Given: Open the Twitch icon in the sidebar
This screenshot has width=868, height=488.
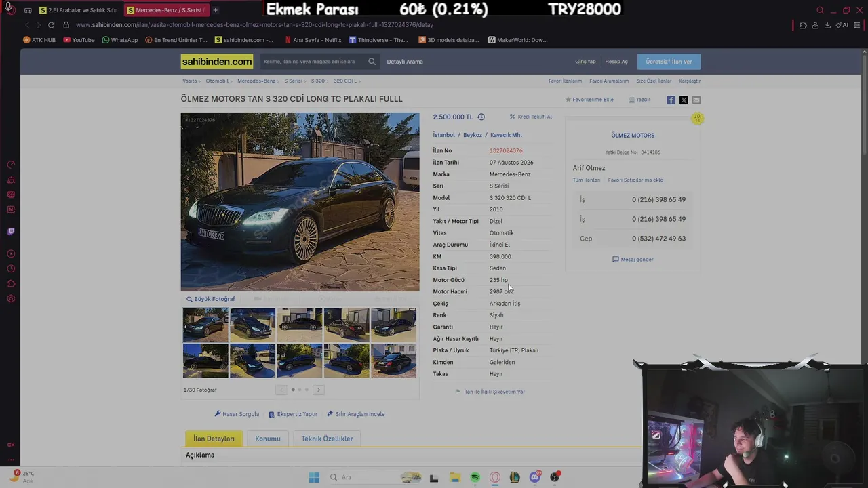Looking at the screenshot, I should click(x=11, y=232).
